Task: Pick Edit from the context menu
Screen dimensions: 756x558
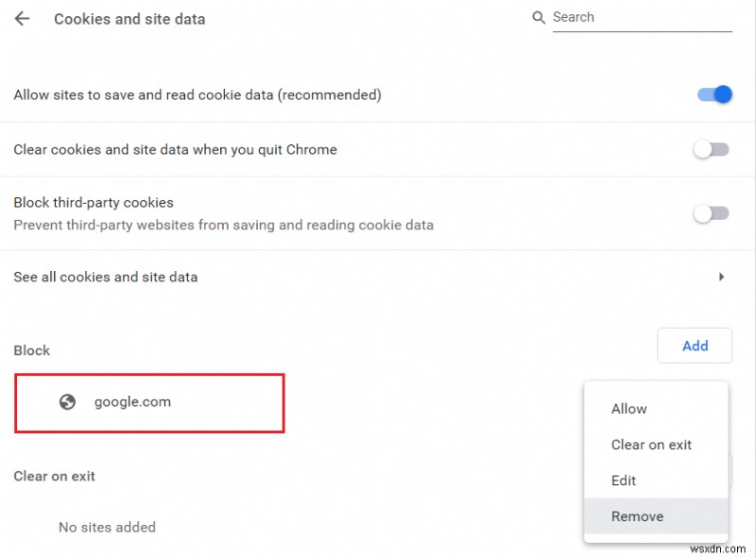Action: pos(624,481)
